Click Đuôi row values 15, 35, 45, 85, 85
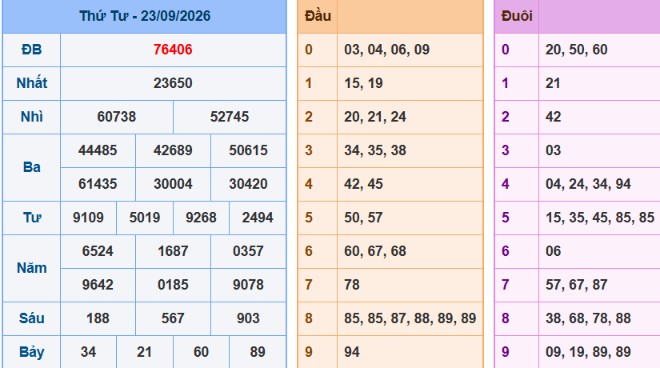Image resolution: width=660 pixels, height=368 pixels. coord(600,218)
